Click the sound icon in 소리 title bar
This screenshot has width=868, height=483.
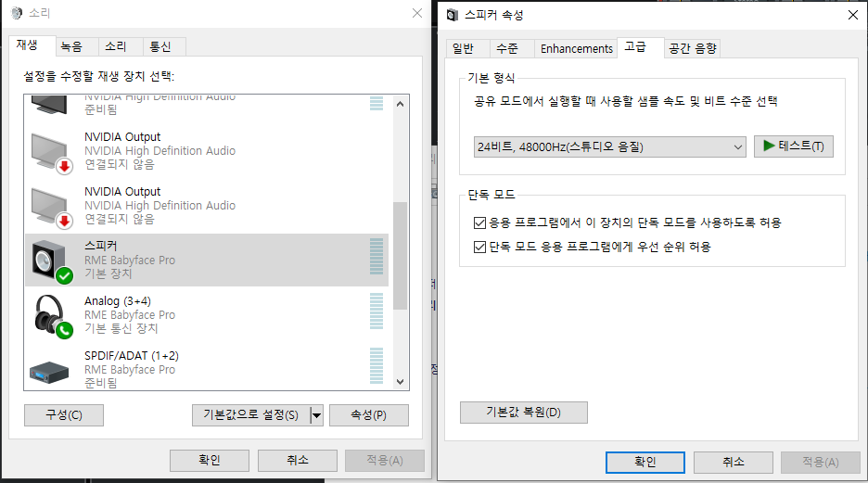pos(18,13)
